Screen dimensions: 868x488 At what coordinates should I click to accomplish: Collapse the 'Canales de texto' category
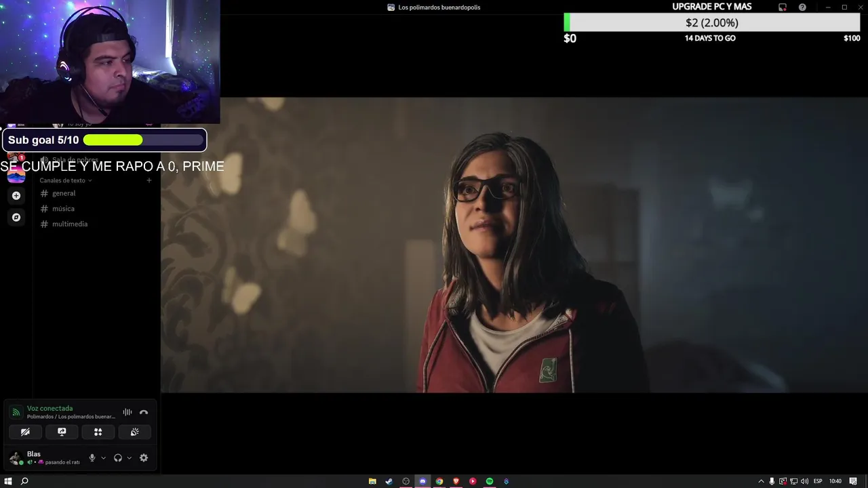(65, 180)
